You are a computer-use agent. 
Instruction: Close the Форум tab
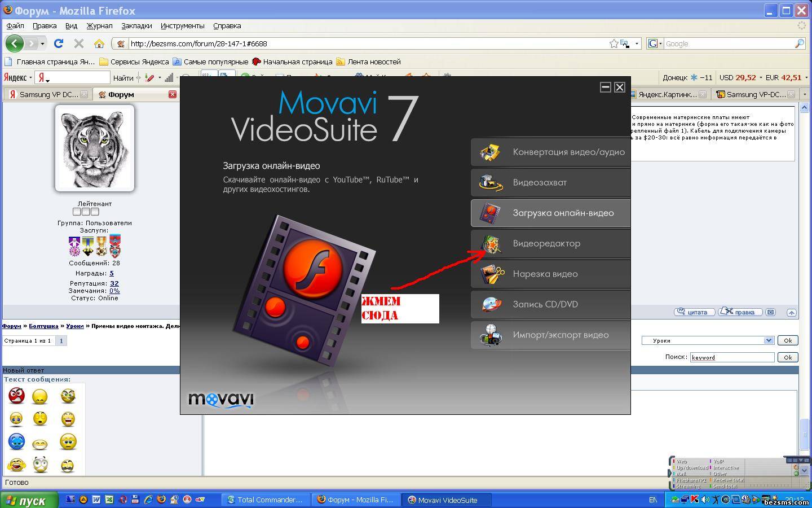[173, 94]
